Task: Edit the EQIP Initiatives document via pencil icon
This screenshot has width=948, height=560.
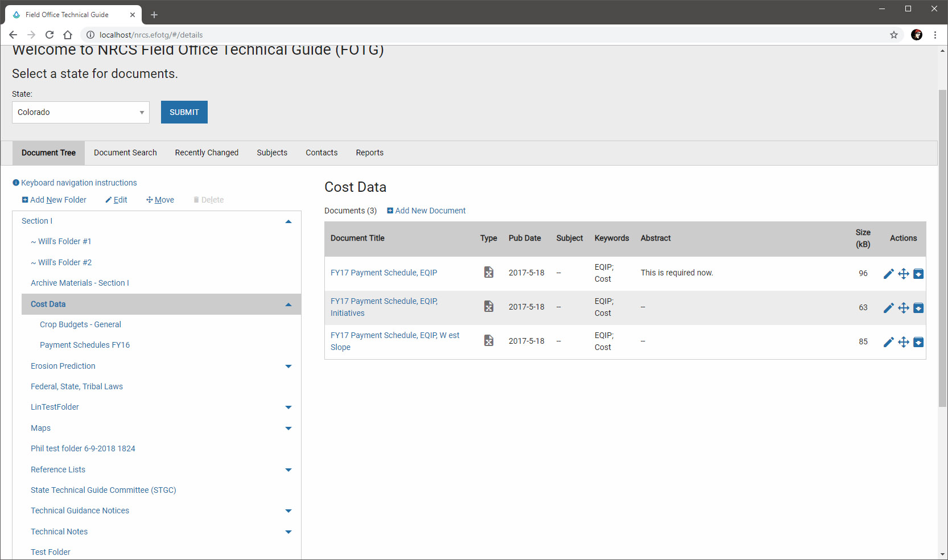Action: coord(888,308)
